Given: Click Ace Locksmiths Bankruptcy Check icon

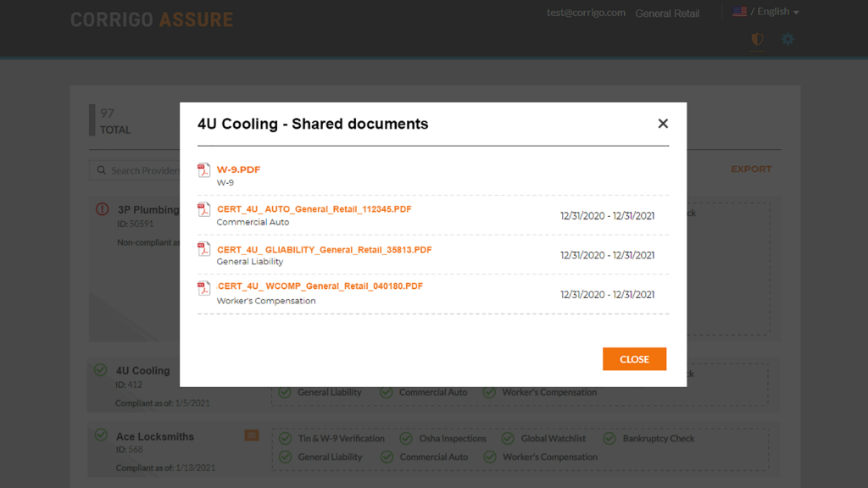Looking at the screenshot, I should 609,439.
